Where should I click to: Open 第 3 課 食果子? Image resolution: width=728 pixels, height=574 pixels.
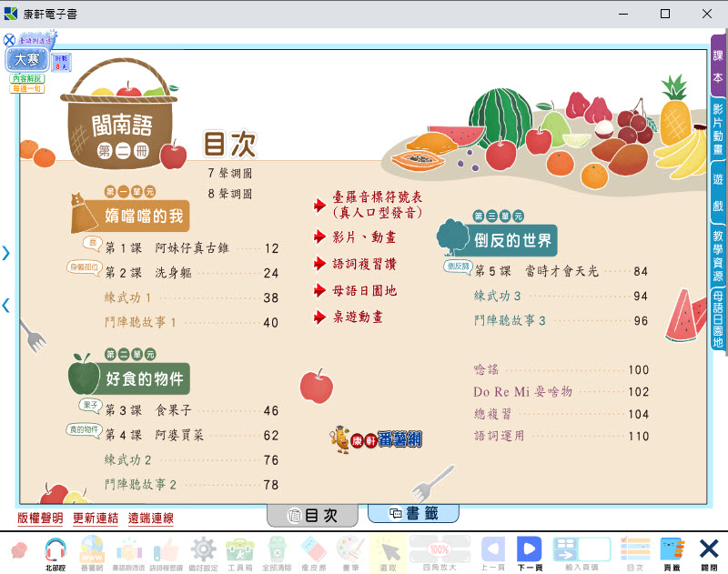click(x=192, y=410)
